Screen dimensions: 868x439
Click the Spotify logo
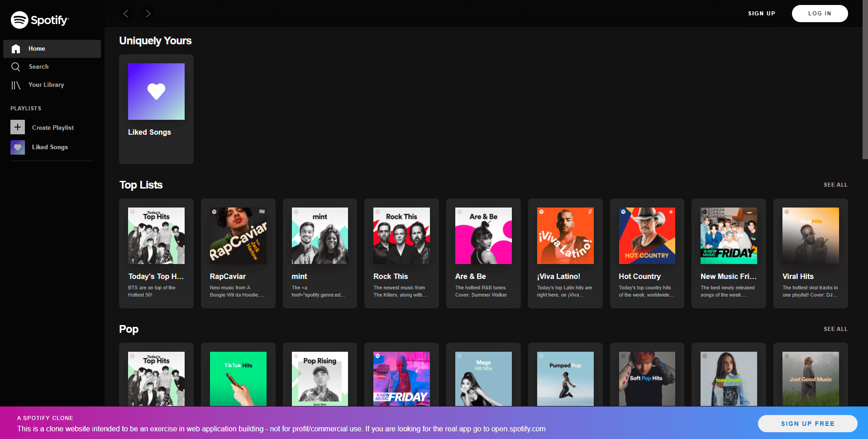pyautogui.click(x=40, y=20)
